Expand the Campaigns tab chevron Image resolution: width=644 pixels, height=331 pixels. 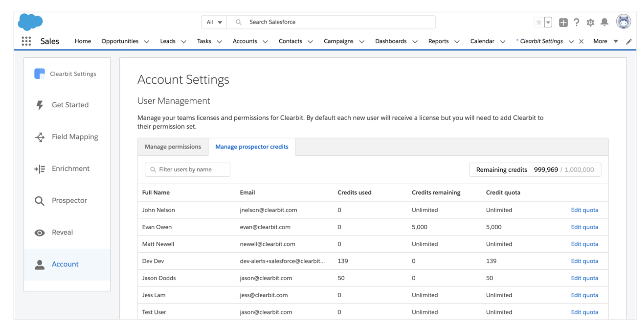click(362, 41)
